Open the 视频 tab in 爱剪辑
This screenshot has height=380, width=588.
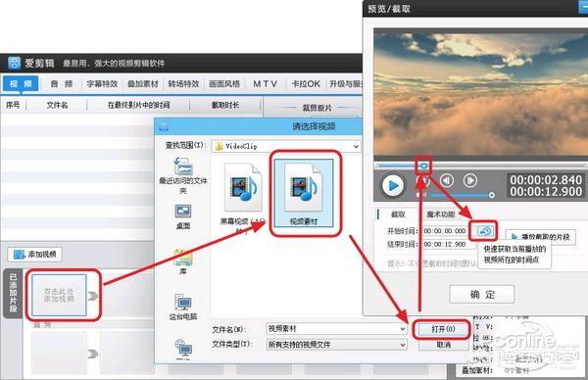(x=21, y=83)
